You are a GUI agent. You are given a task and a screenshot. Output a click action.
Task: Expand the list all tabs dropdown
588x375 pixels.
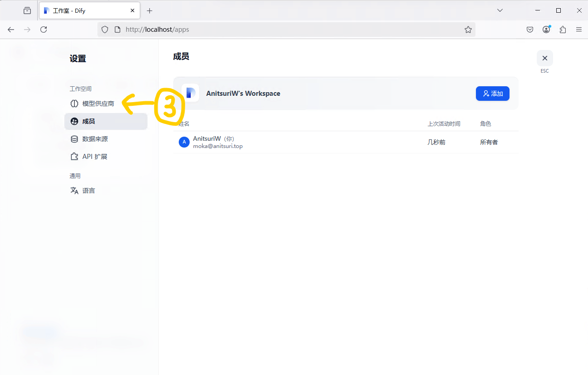[x=500, y=10]
